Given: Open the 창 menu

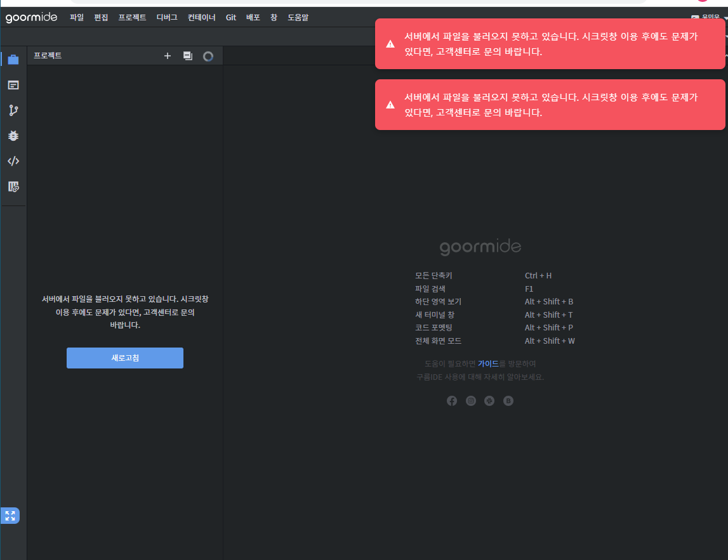Looking at the screenshot, I should [274, 18].
